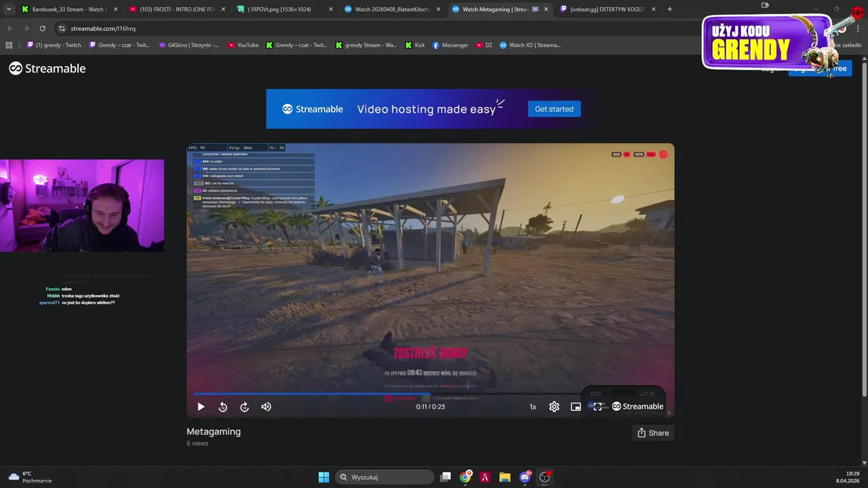The height and width of the screenshot is (488, 868).
Task: Open File Explorer from taskbar
Action: [505, 477]
